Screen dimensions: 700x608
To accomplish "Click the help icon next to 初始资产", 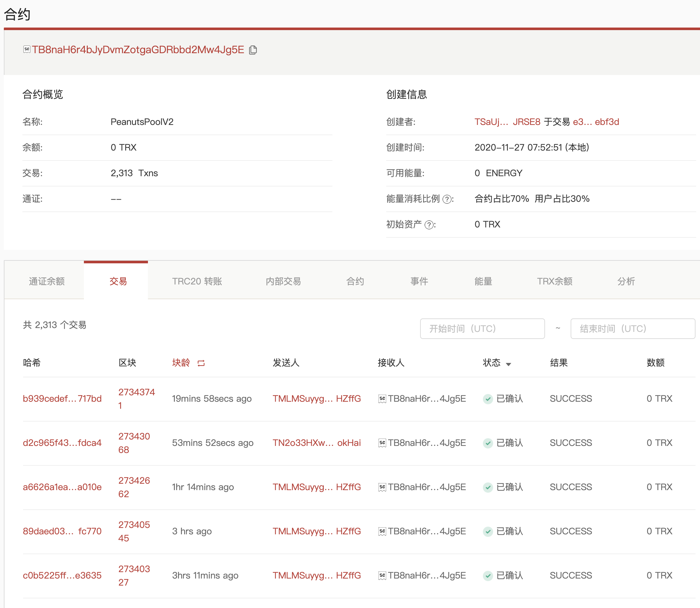I will (x=429, y=225).
